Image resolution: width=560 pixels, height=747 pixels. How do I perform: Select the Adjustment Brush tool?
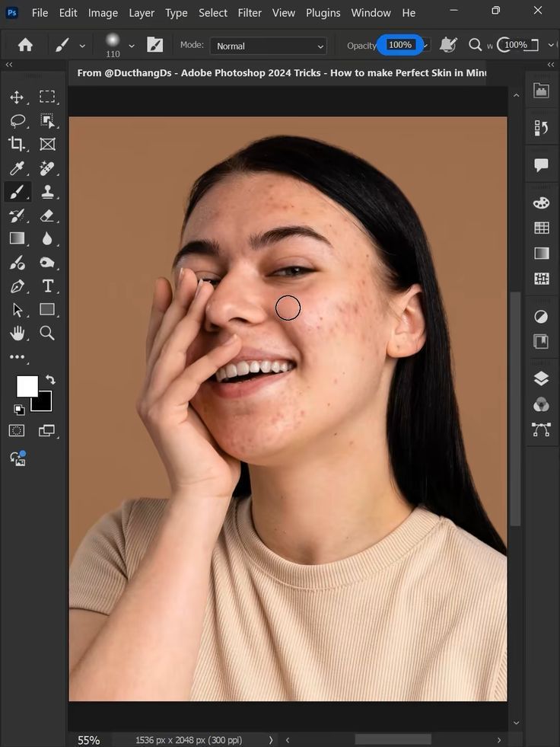pos(17,263)
